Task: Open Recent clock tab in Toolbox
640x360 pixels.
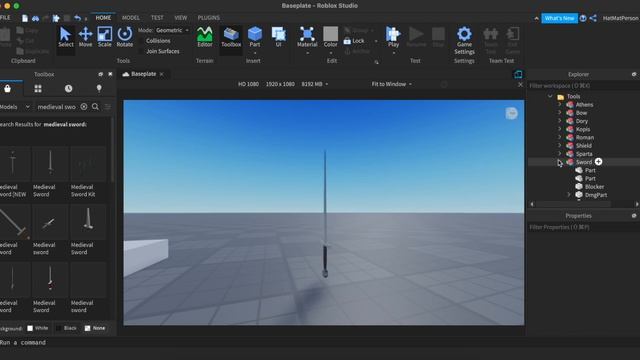Action: pos(68,89)
